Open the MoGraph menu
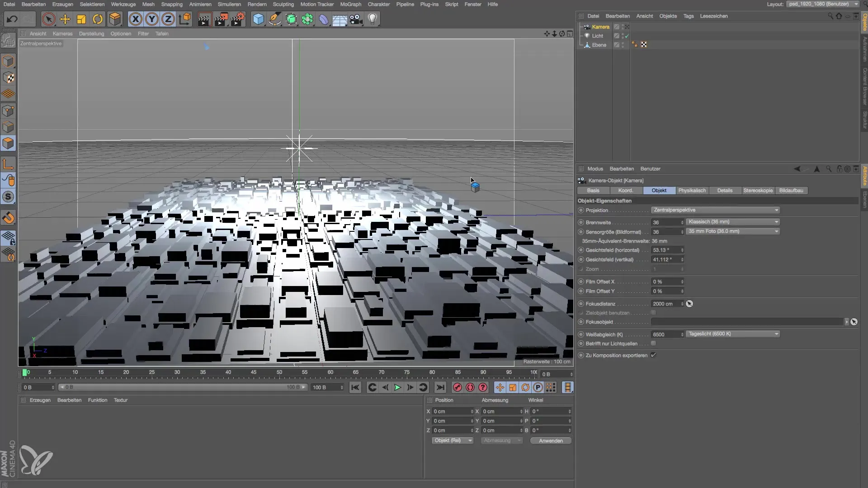The height and width of the screenshot is (488, 868). point(350,4)
